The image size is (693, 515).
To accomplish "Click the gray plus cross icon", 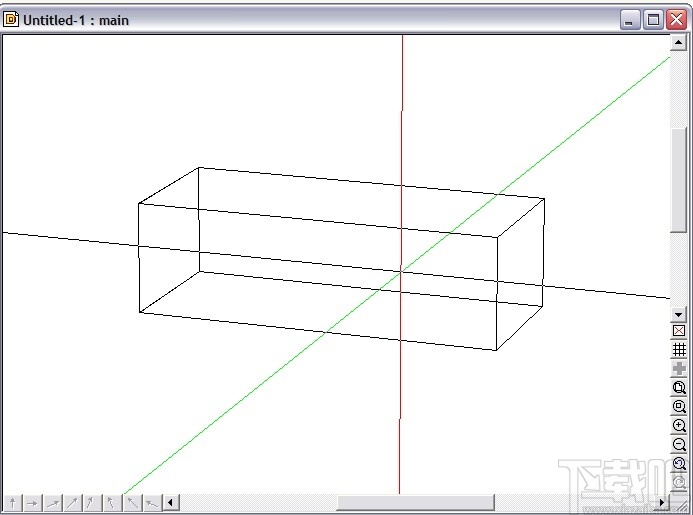I will click(679, 369).
